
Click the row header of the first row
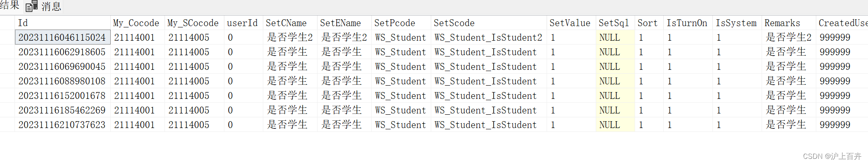coord(7,38)
